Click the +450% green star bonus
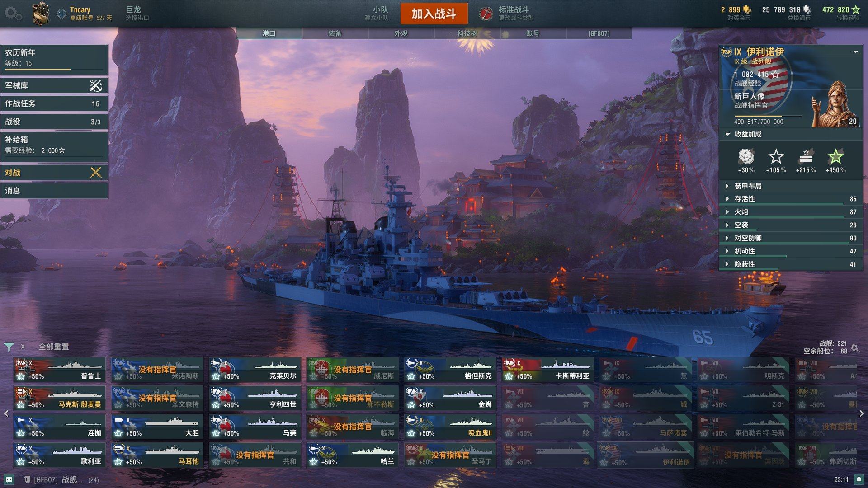 pyautogui.click(x=835, y=157)
